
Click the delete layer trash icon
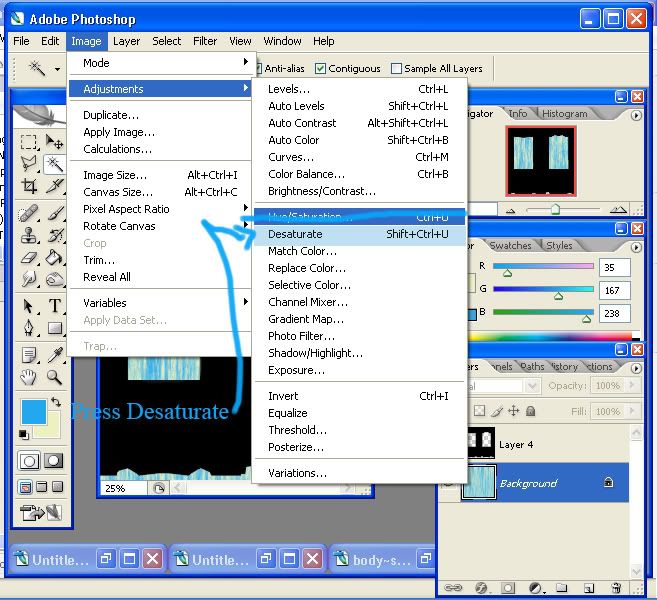(616, 588)
